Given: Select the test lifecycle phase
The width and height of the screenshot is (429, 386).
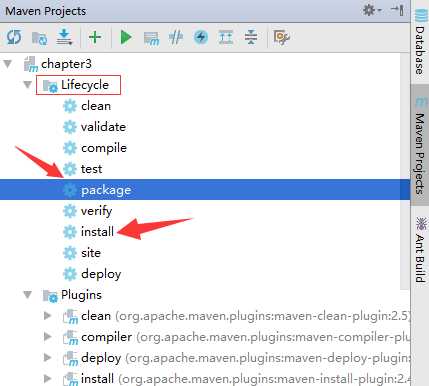Looking at the screenshot, I should click(x=91, y=169).
